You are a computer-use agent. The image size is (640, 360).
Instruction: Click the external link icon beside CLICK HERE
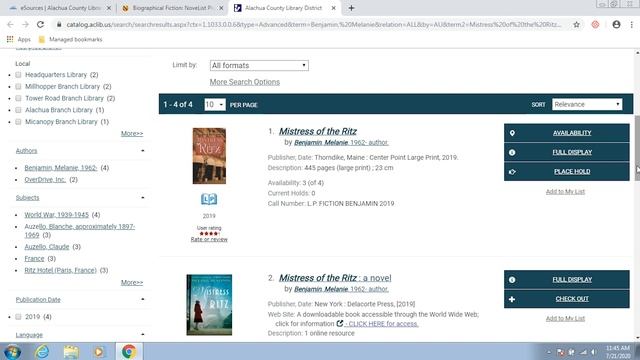pos(340,324)
